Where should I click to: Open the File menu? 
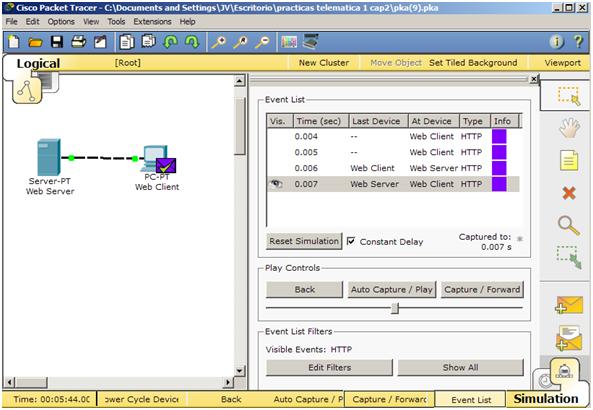(x=11, y=22)
